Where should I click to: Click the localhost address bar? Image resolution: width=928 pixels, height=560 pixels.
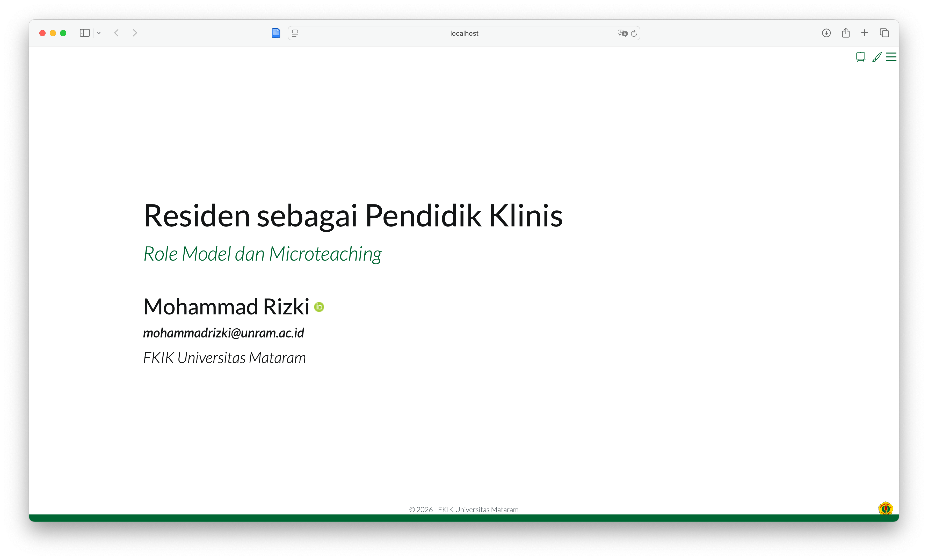click(x=464, y=33)
